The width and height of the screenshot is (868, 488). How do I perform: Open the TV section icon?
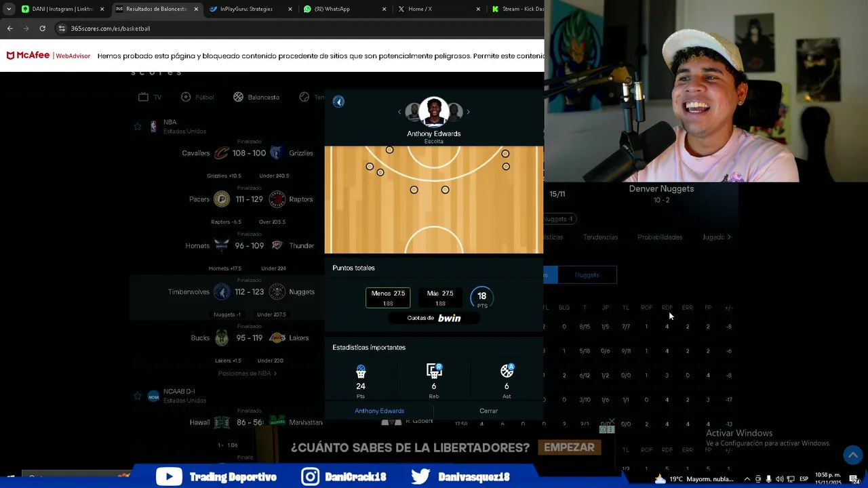coord(143,97)
